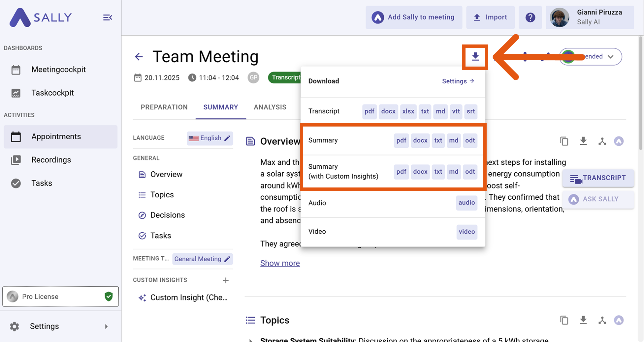The height and width of the screenshot is (342, 644).
Task: Switch to the Preparation tab
Action: [x=164, y=107]
